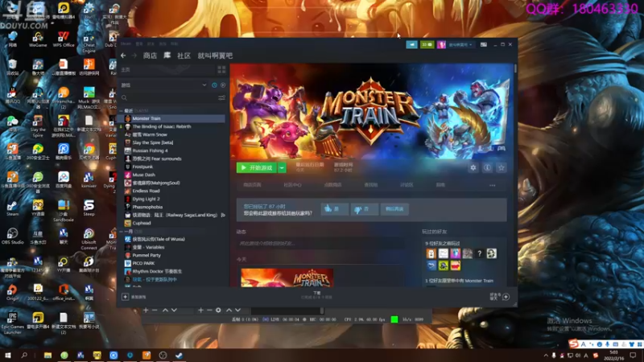Click the Steam forward arrow
The height and width of the screenshot is (362, 644).
[x=134, y=56]
